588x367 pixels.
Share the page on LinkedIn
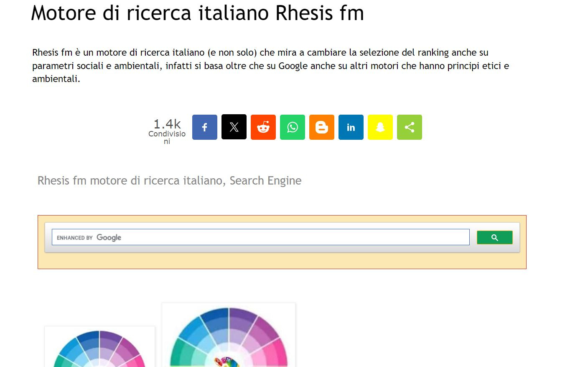tap(351, 127)
